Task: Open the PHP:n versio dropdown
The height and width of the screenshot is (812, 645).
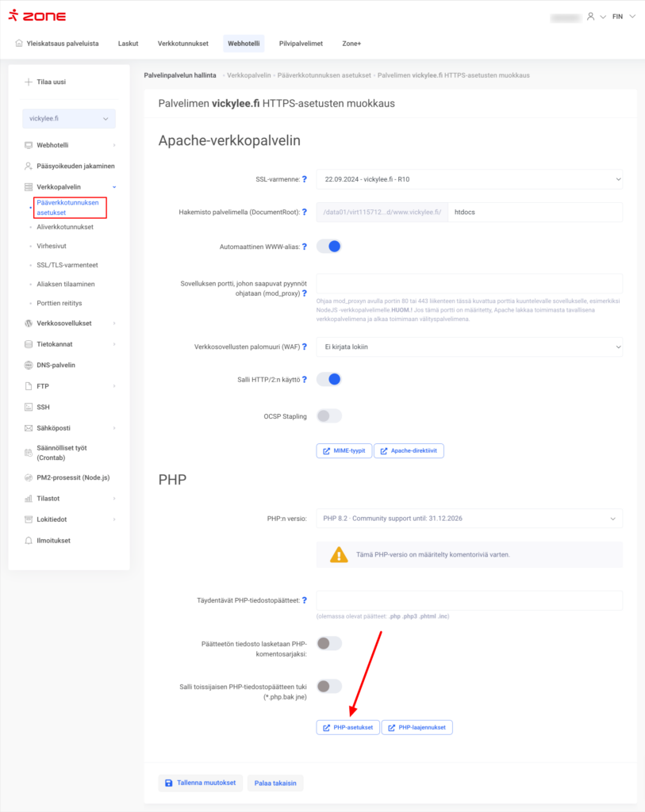Action: coord(469,519)
